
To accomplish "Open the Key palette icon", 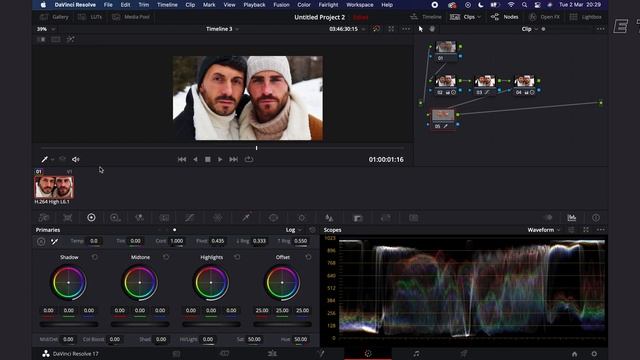I will click(358, 218).
